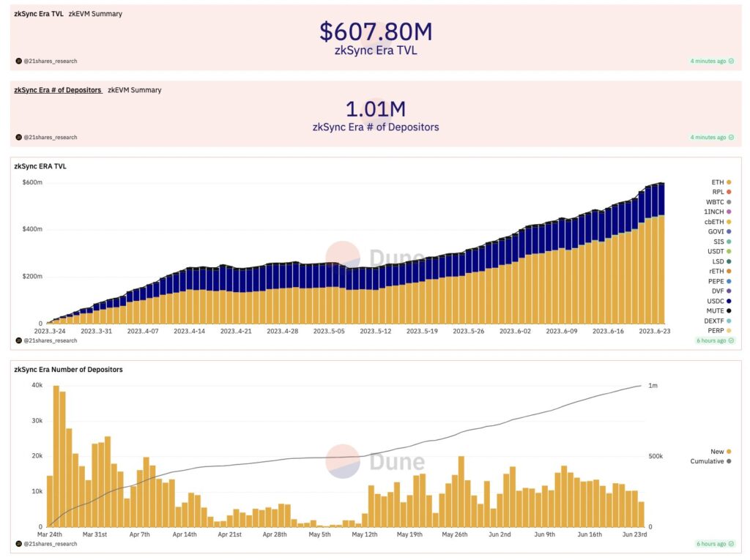Click refresh checkmark in zkSync ERA TVL chart
This screenshot has width=750, height=560.
click(731, 340)
